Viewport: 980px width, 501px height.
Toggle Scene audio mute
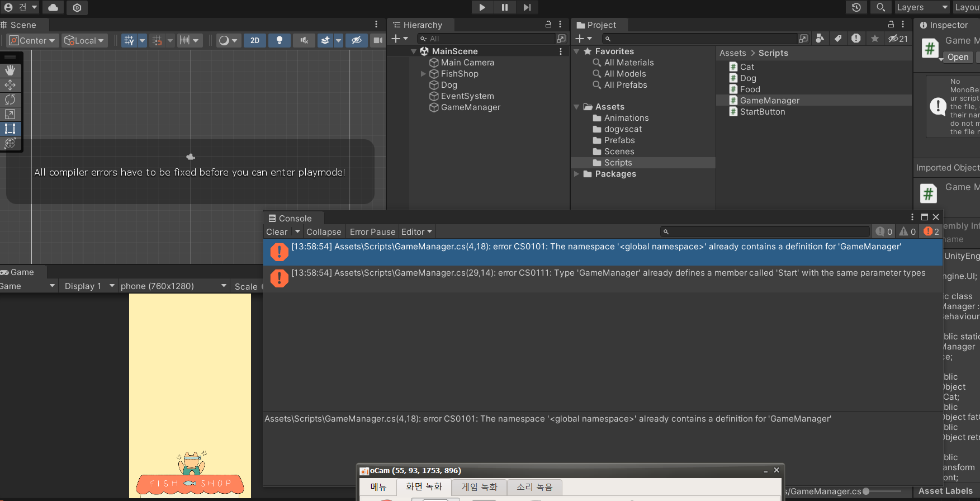coord(304,40)
